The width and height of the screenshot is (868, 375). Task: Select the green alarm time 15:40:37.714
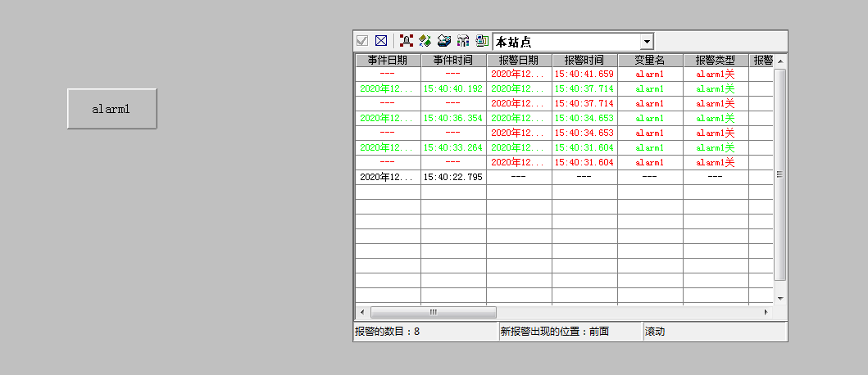[x=584, y=88]
